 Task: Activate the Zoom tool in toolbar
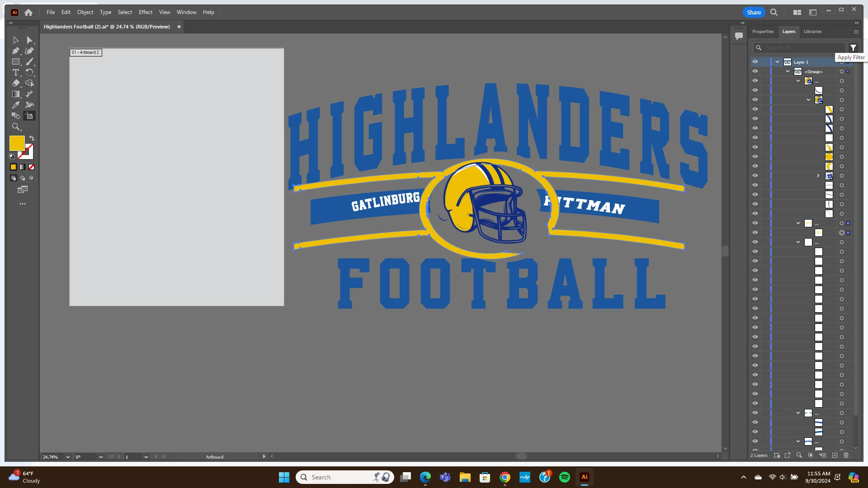[16, 127]
